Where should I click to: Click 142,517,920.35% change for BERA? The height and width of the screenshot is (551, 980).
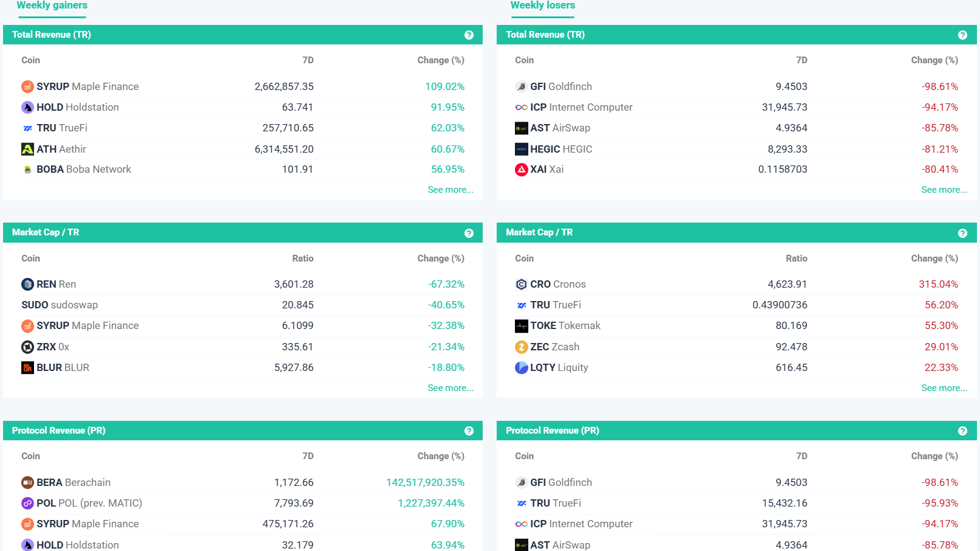[425, 482]
